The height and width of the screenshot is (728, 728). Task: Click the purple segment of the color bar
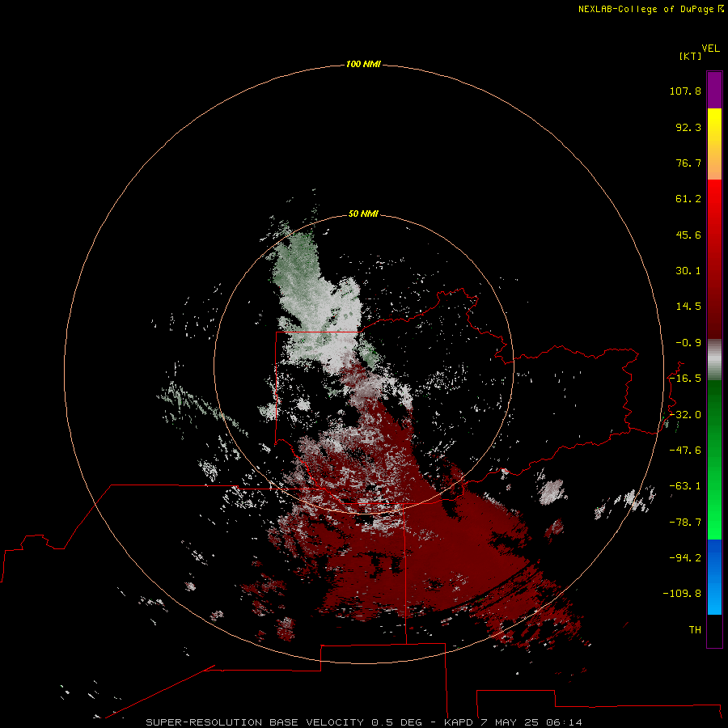(x=714, y=90)
